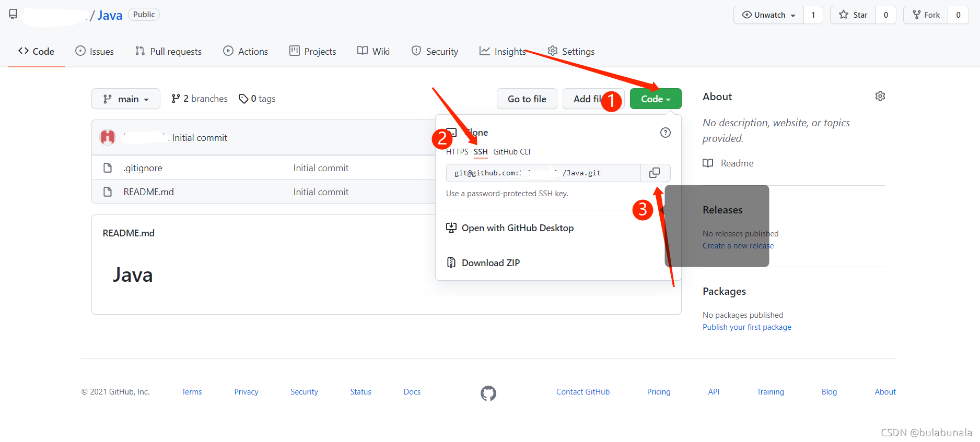Image resolution: width=980 pixels, height=442 pixels.
Task: Open the Readme link in About
Action: [728, 163]
